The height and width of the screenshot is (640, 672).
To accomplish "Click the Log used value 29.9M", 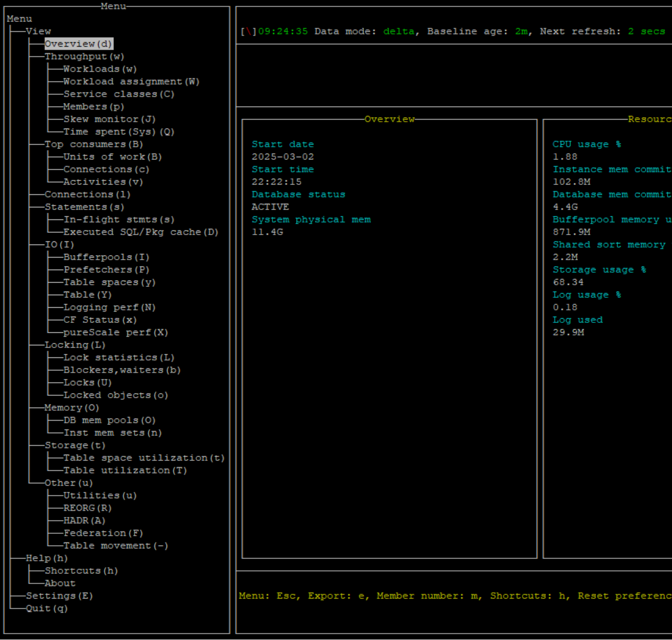I will (568, 332).
